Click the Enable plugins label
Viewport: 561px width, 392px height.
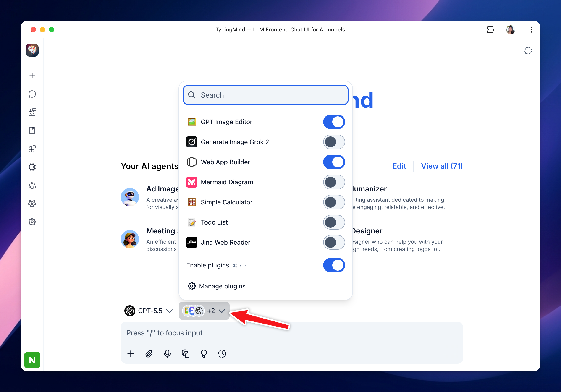click(208, 265)
